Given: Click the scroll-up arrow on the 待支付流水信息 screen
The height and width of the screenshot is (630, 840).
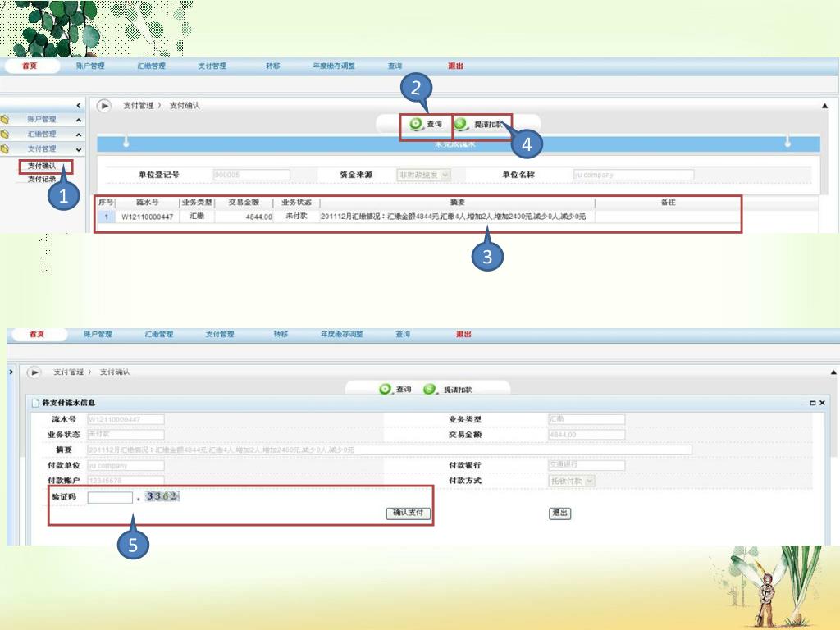Looking at the screenshot, I should coord(833,372).
